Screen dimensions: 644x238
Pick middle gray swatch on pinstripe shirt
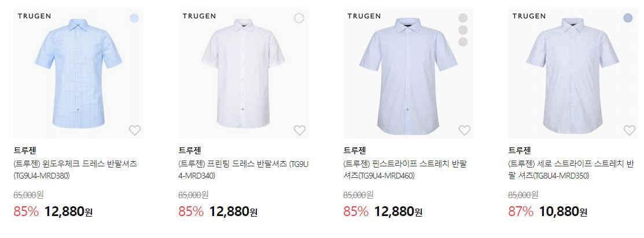pos(463,30)
